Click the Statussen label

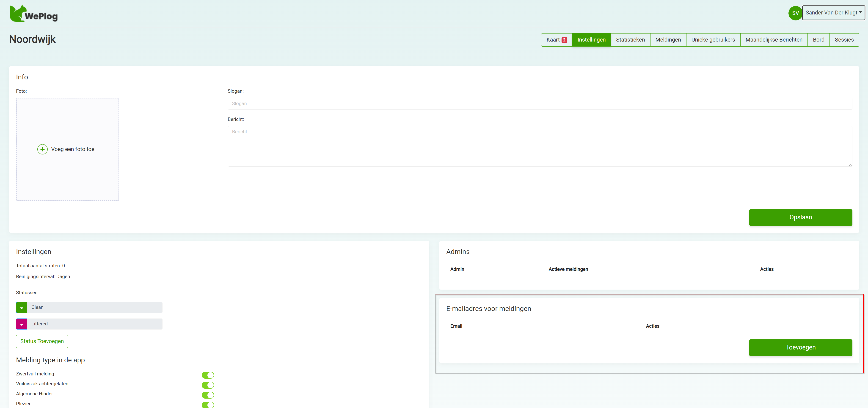[27, 293]
